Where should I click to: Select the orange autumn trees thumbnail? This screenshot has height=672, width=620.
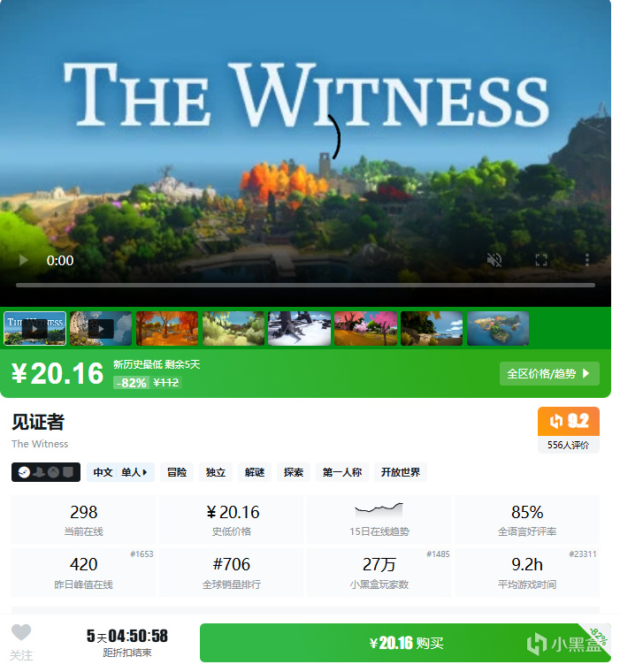click(x=167, y=329)
